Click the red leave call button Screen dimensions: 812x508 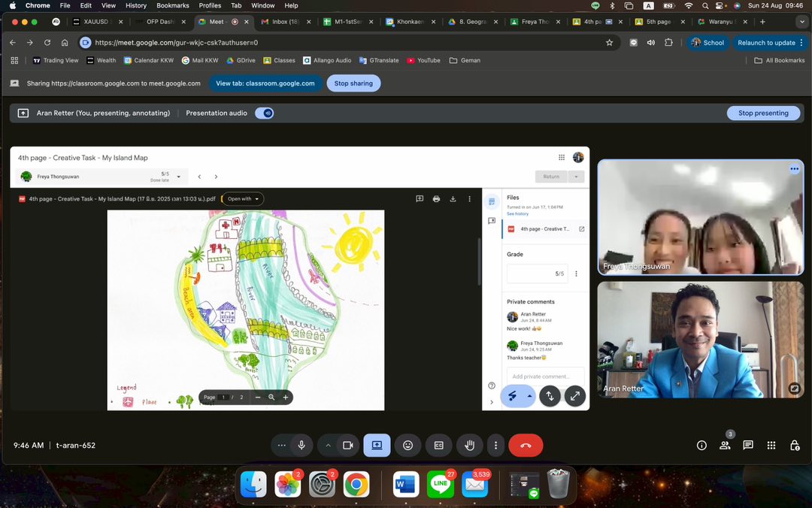[x=526, y=445]
